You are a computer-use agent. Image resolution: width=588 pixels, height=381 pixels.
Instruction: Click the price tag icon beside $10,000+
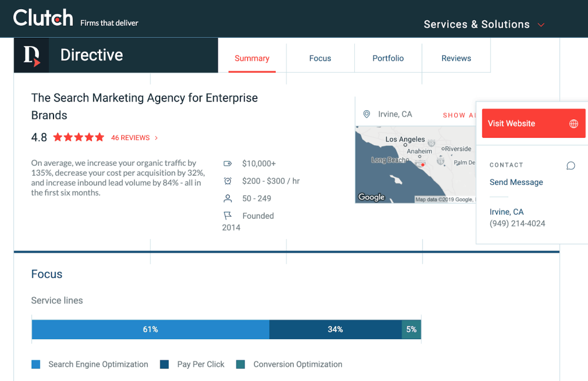[228, 164]
